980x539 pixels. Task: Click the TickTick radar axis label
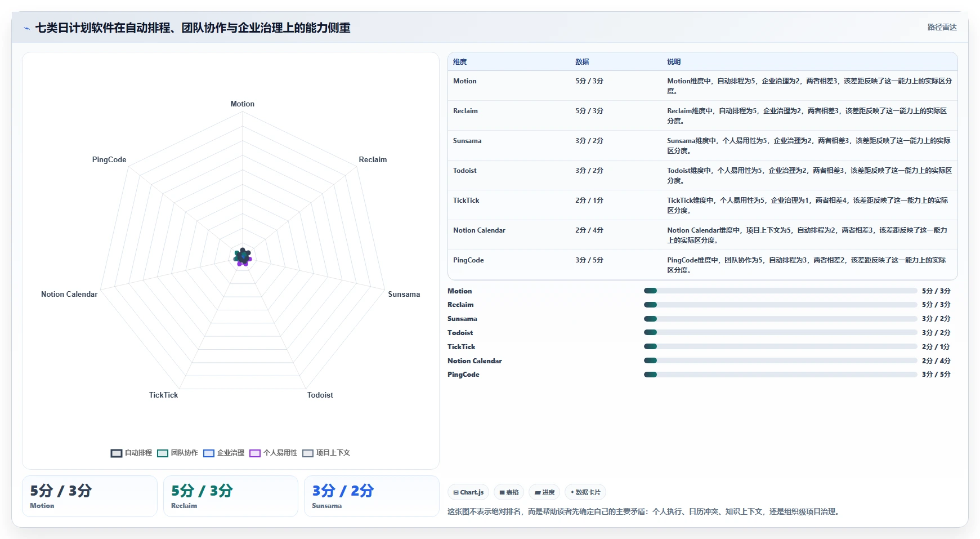163,395
